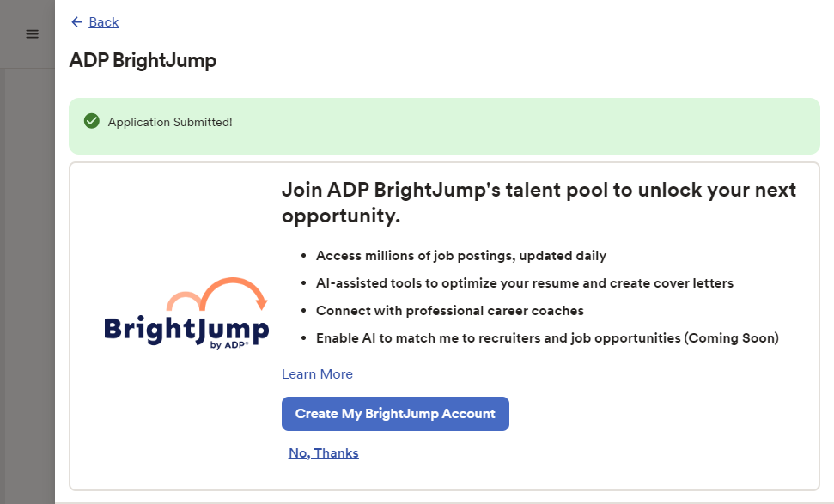Select the 'AI-assisted tools' bullet item
The image size is (834, 504).
pyautogui.click(x=525, y=282)
